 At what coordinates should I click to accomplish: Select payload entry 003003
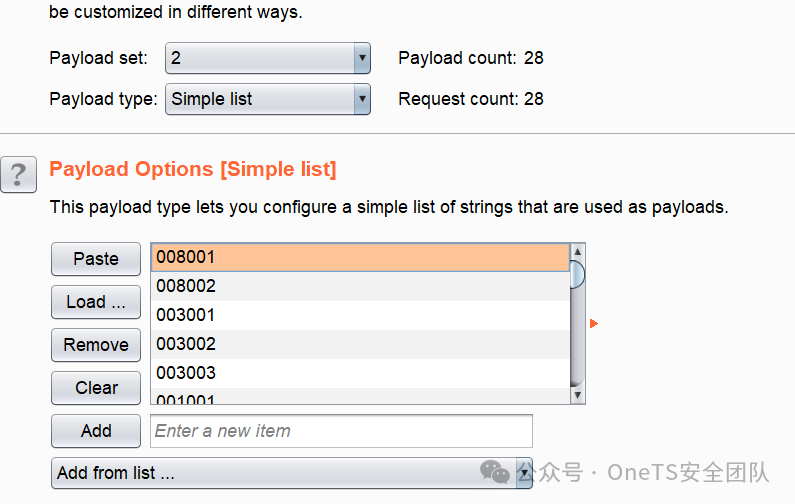tap(360, 373)
